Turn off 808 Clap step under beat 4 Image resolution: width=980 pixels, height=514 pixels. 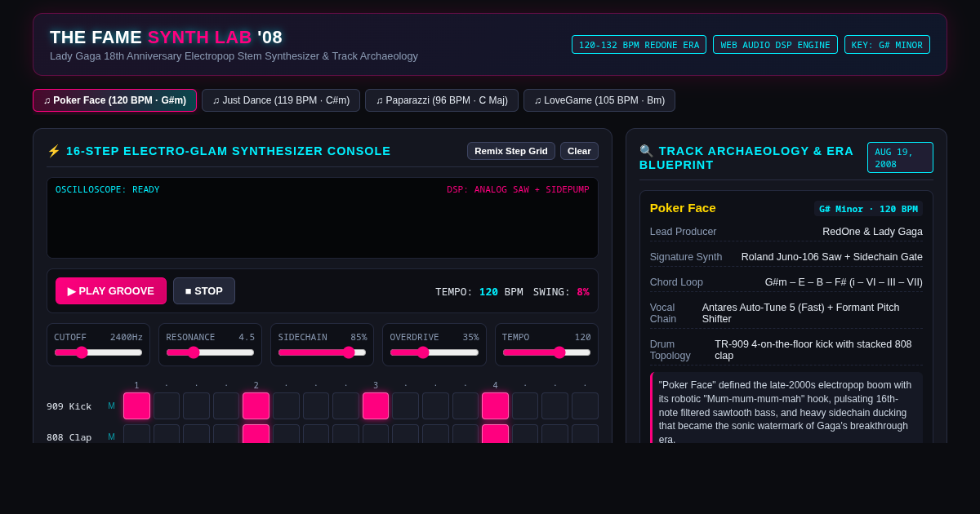[495, 434]
